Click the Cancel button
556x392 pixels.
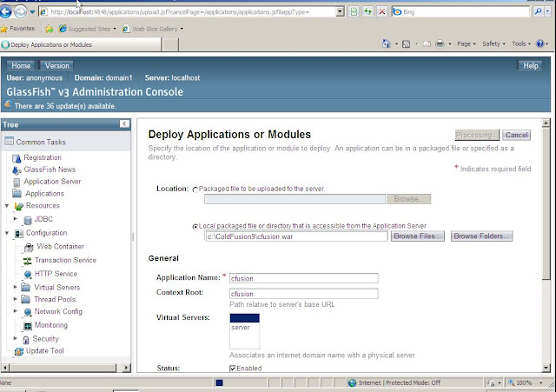point(517,136)
